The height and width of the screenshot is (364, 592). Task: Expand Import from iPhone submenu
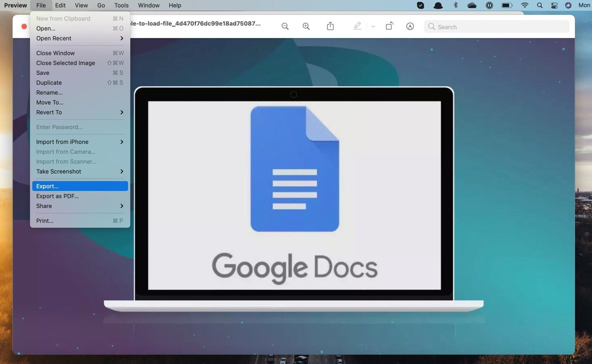point(80,142)
